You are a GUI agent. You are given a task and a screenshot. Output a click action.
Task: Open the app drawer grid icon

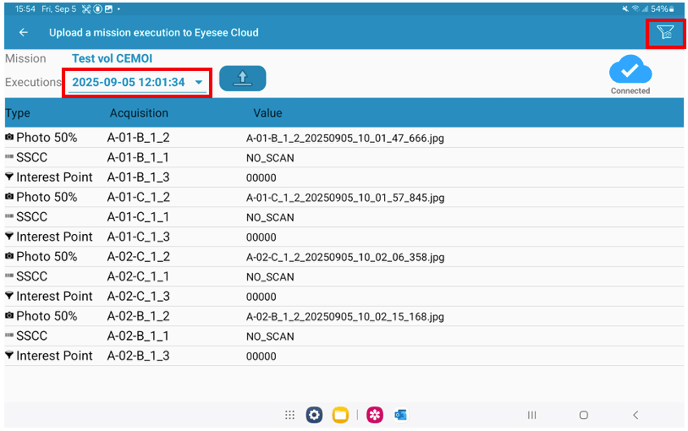pos(290,415)
